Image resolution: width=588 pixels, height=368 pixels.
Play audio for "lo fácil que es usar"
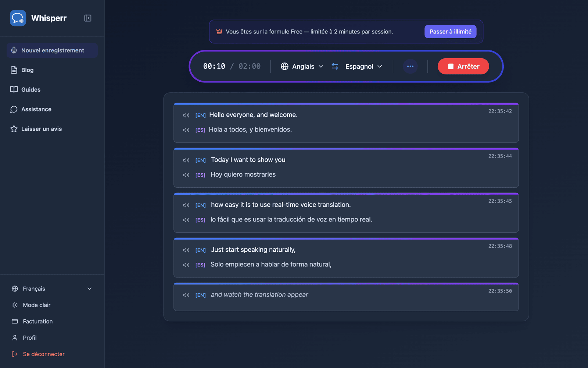(x=186, y=220)
